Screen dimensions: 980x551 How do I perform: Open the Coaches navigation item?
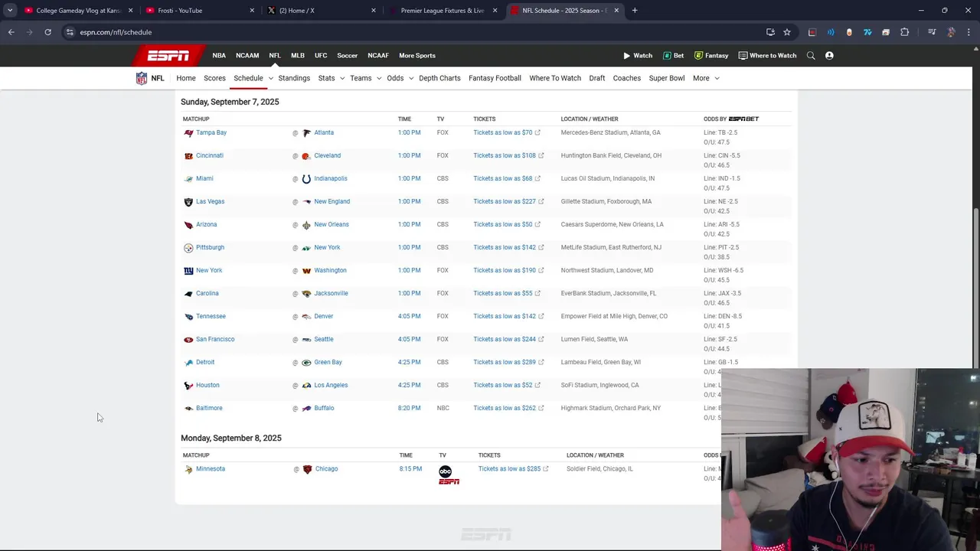click(x=626, y=78)
